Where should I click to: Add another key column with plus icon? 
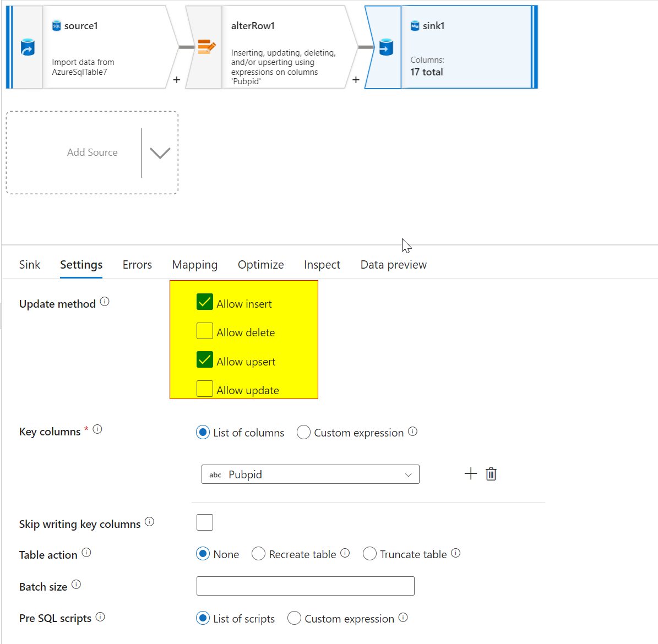[471, 473]
